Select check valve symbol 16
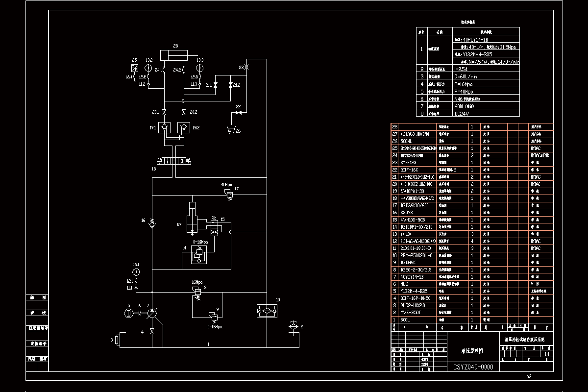This screenshot has height=392, width=588. (x=152, y=225)
